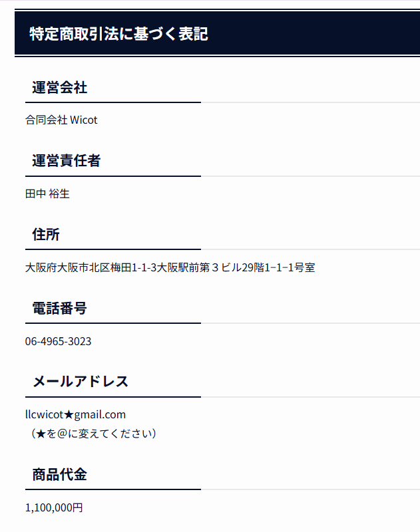Image resolution: width=420 pixels, height=532 pixels.
Task: Click the underline beneath メールアドレス heading
Action: click(x=113, y=396)
